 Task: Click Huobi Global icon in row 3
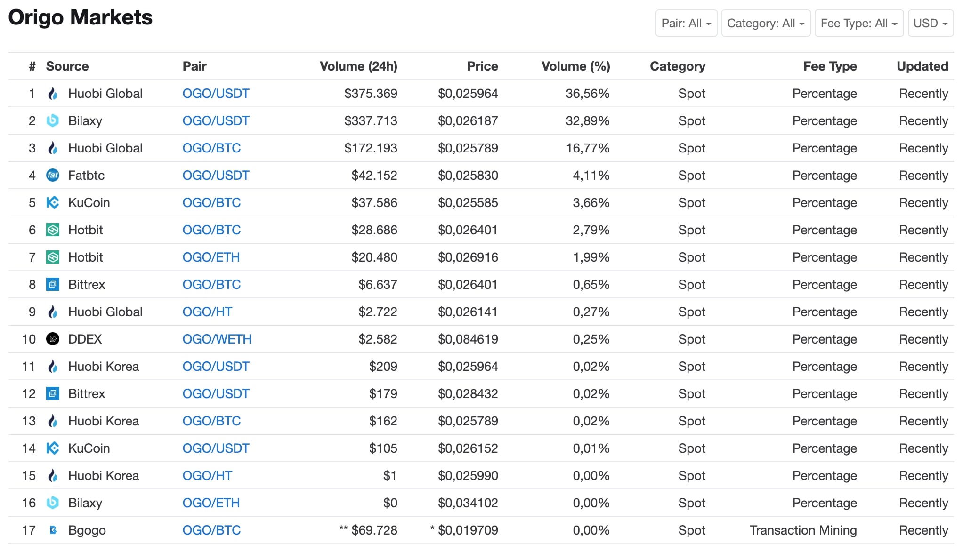(x=53, y=148)
